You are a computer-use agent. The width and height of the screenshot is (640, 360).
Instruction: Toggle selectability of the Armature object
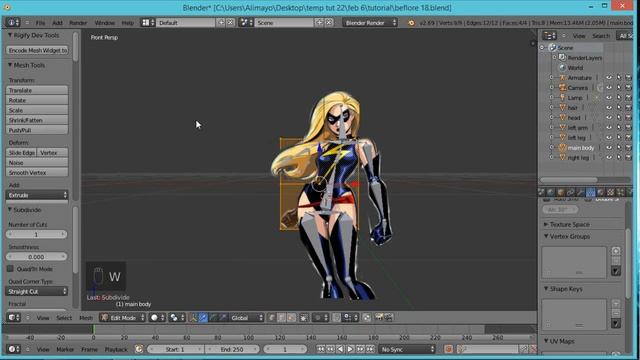click(619, 78)
